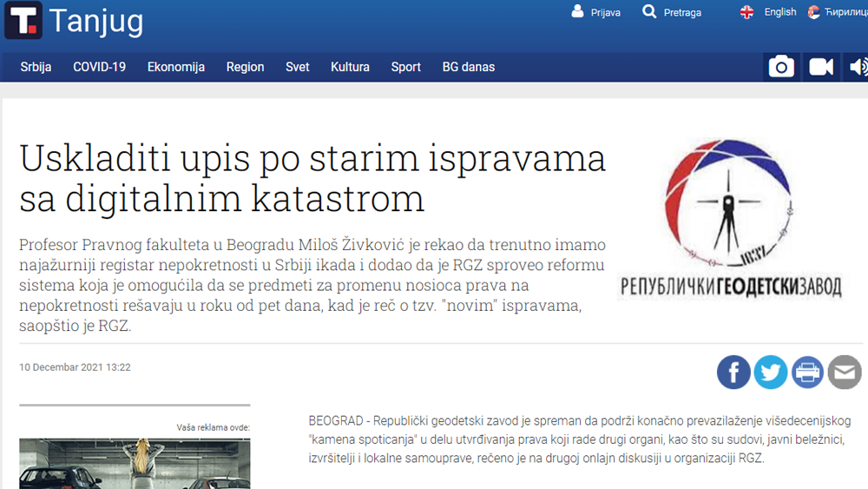868x489 pixels.
Task: Open the audio speaker icon
Action: pyautogui.click(x=857, y=67)
